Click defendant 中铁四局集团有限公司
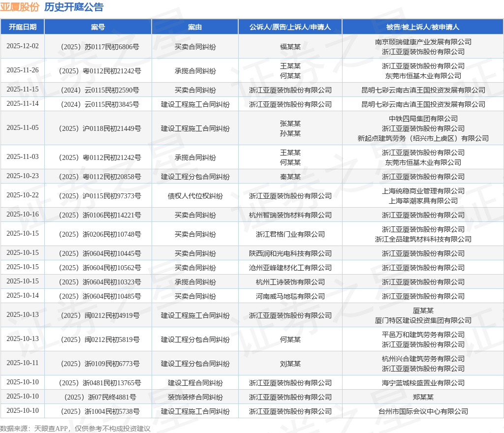This screenshot has height=433, width=504. [x=423, y=119]
